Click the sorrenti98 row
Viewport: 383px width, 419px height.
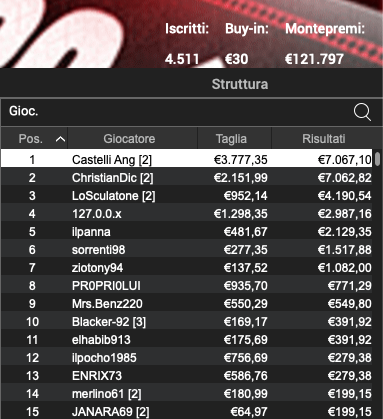187,250
